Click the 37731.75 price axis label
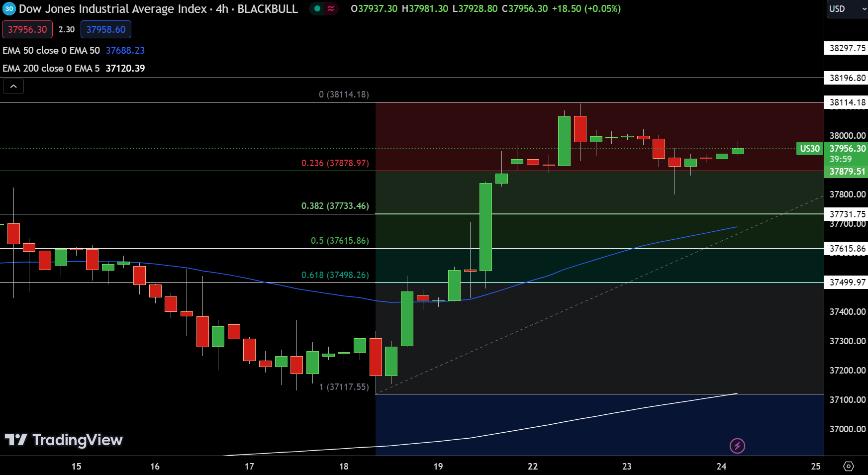Screen dimensions: 868x475 click(848, 214)
